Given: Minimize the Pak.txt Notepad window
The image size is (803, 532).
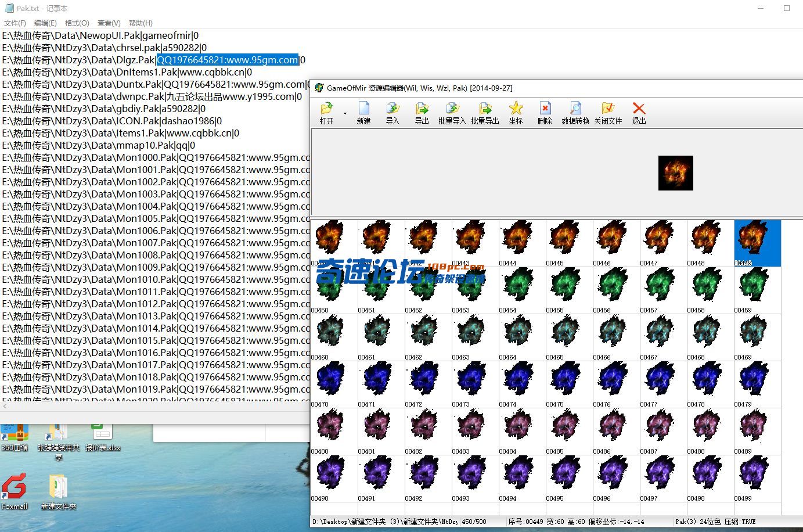Looking at the screenshot, I should click(x=761, y=8).
